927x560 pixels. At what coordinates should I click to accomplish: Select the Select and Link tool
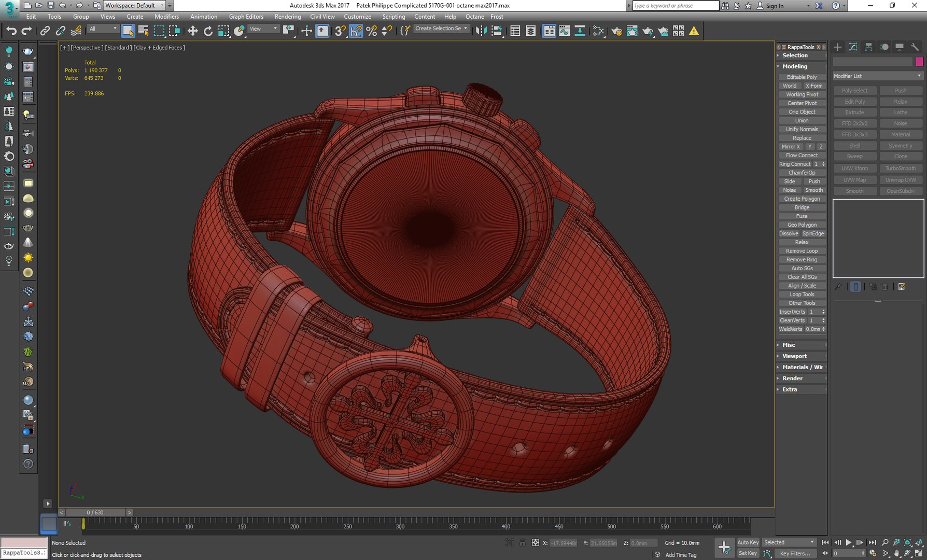(x=45, y=31)
